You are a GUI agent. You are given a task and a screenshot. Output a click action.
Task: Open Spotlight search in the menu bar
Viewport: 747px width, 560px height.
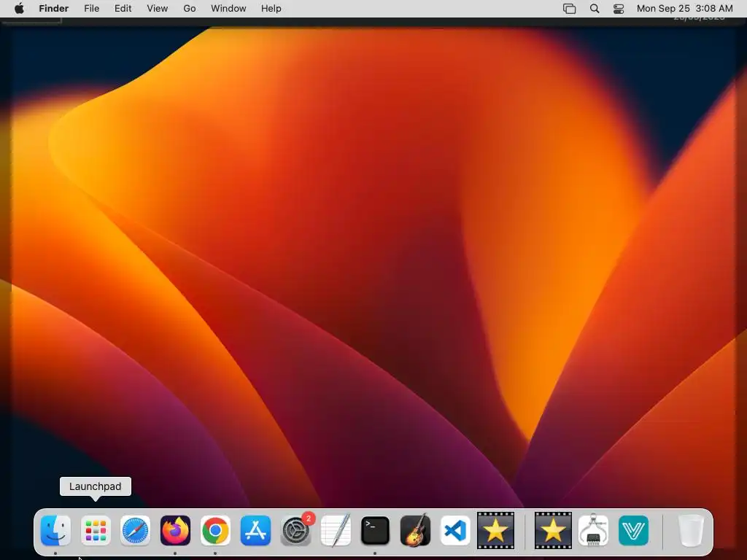pyautogui.click(x=595, y=9)
